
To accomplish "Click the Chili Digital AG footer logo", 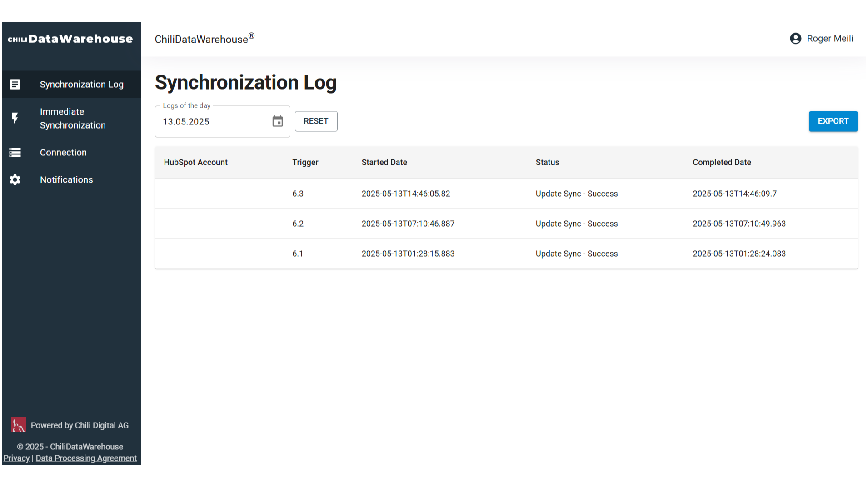I will pyautogui.click(x=18, y=424).
